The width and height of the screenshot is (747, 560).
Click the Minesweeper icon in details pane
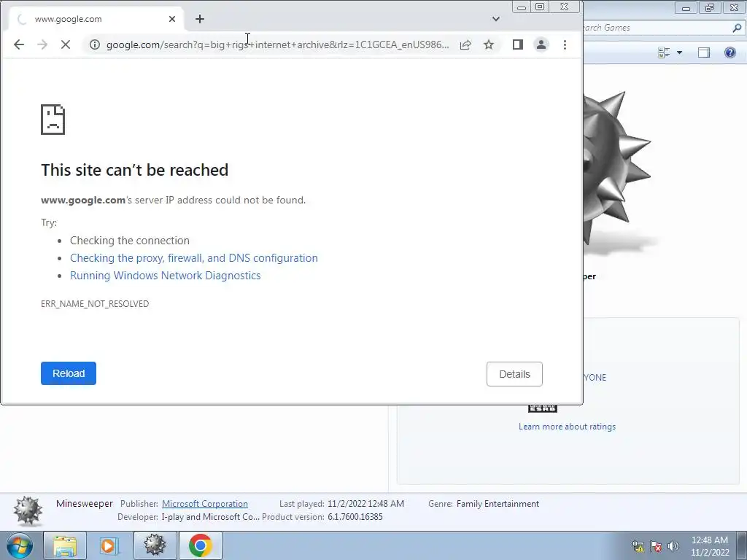coord(28,510)
